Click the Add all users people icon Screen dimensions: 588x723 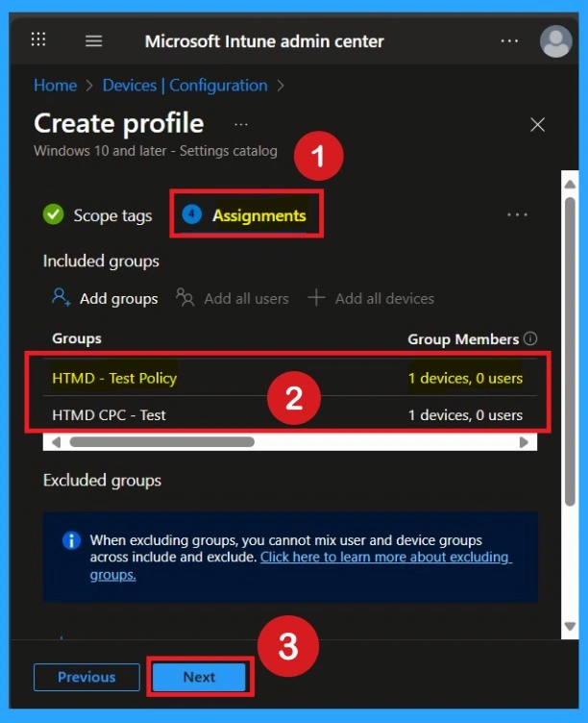tap(184, 297)
